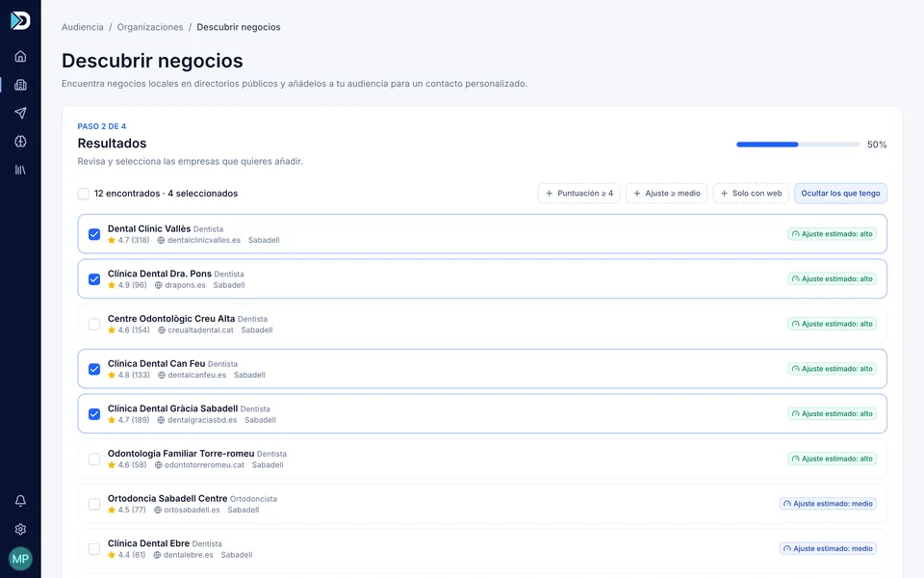This screenshot has width=924, height=578.
Task: Click globe icon next to drapons.es
Action: tap(159, 285)
